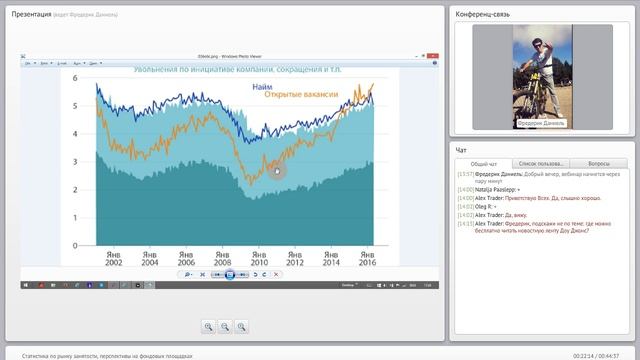Rotate image clockwise in Photo Viewer
The image size is (640, 360).
[x=264, y=275]
